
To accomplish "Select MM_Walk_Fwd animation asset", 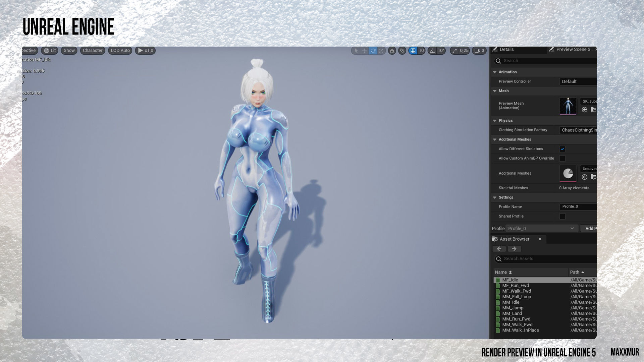I will tap(545, 324).
